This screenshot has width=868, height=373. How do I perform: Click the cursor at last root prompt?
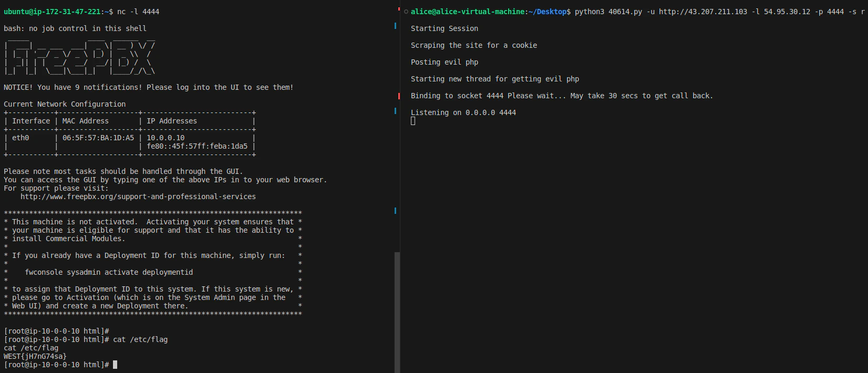click(115, 365)
